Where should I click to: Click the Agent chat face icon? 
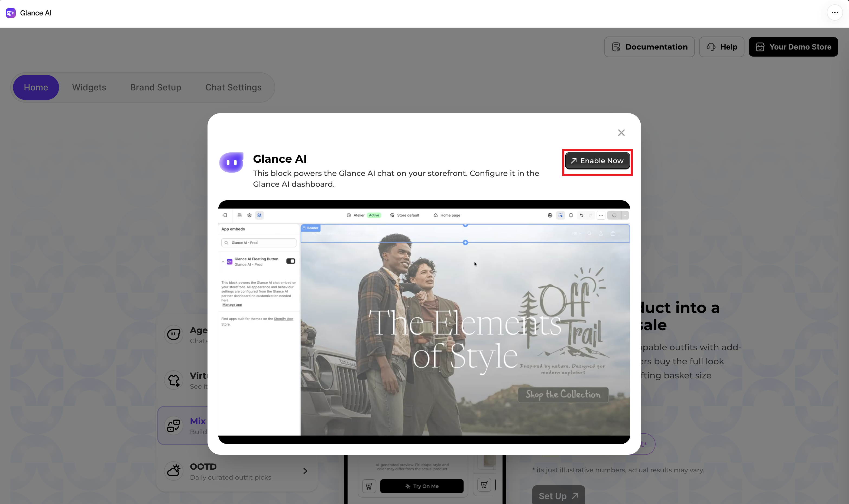coord(174,335)
